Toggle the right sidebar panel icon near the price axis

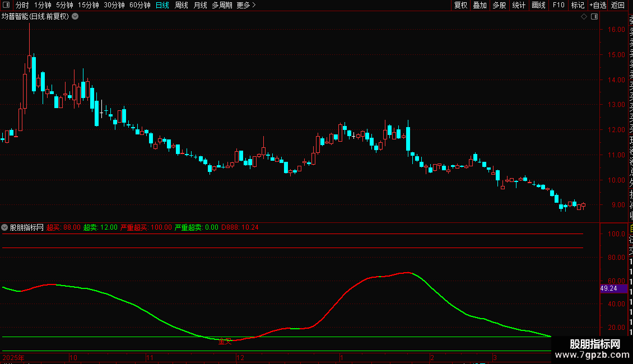click(x=594, y=17)
